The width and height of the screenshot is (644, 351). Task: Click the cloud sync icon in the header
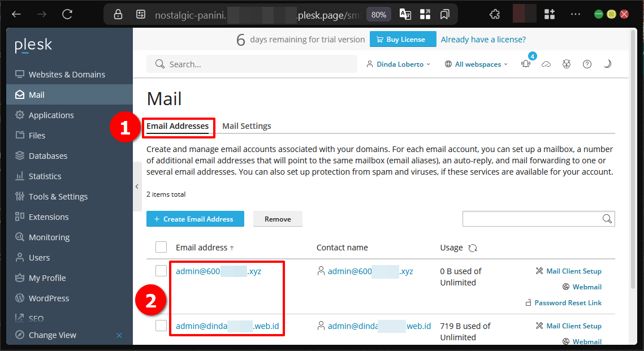click(546, 64)
